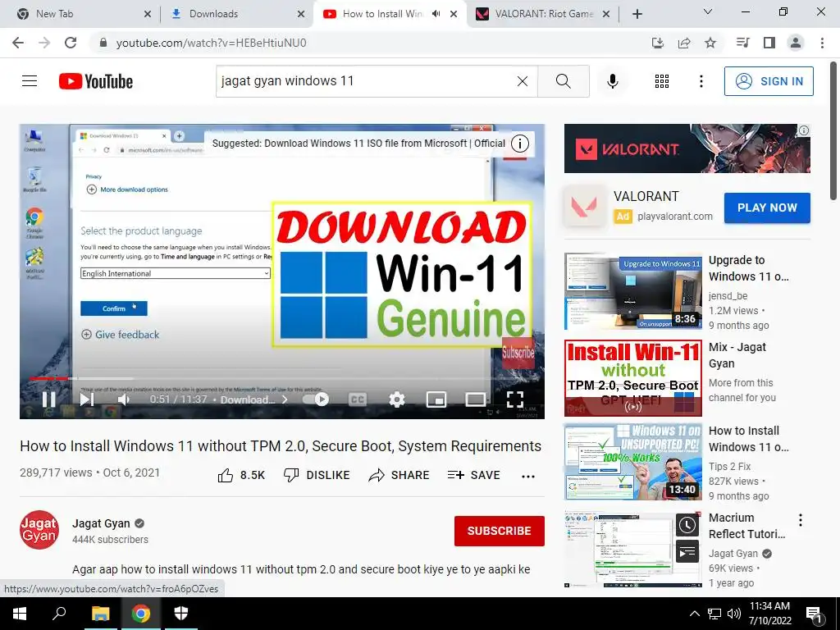Pause the video
The height and width of the screenshot is (630, 840).
pyautogui.click(x=48, y=399)
